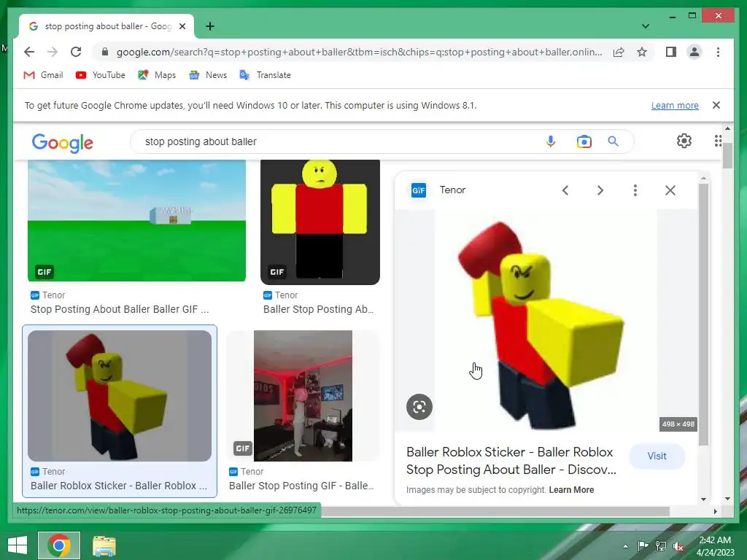Image resolution: width=747 pixels, height=560 pixels.
Task: Click 'Baller Stop Posting GIF - Balle...' title
Action: click(x=301, y=486)
